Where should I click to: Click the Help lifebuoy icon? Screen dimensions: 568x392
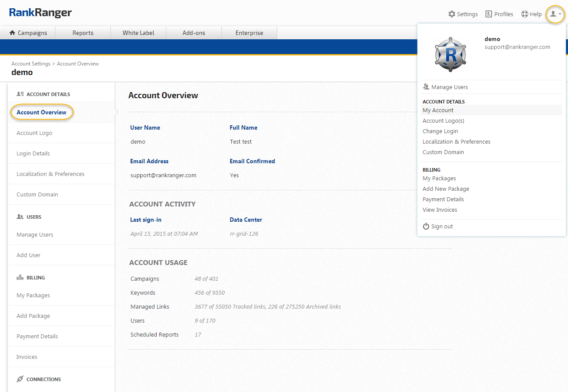(x=524, y=14)
